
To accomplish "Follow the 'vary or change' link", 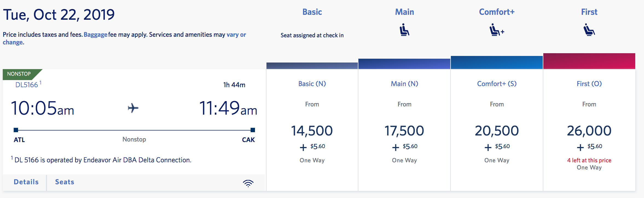I will tap(236, 35).
